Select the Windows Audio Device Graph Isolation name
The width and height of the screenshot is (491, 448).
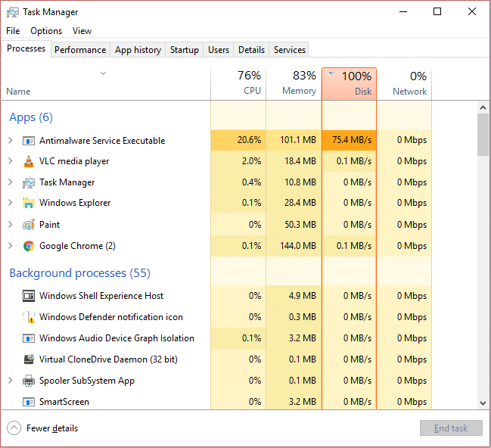tap(117, 338)
